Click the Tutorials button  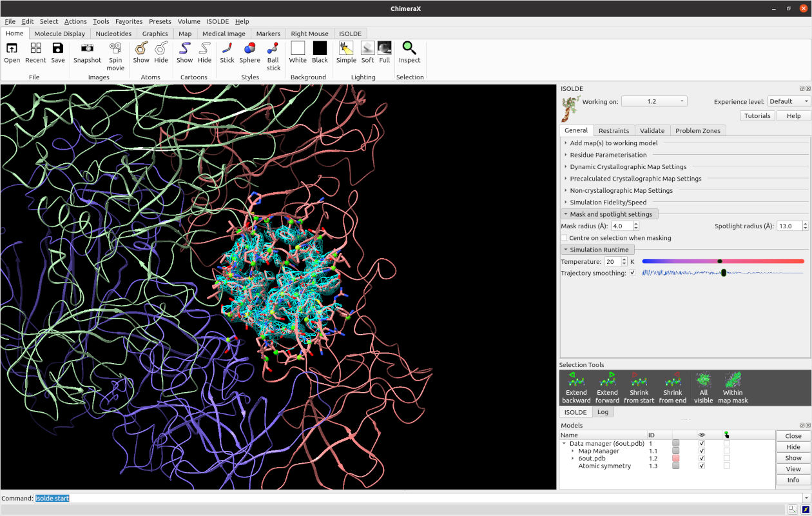[x=757, y=115]
